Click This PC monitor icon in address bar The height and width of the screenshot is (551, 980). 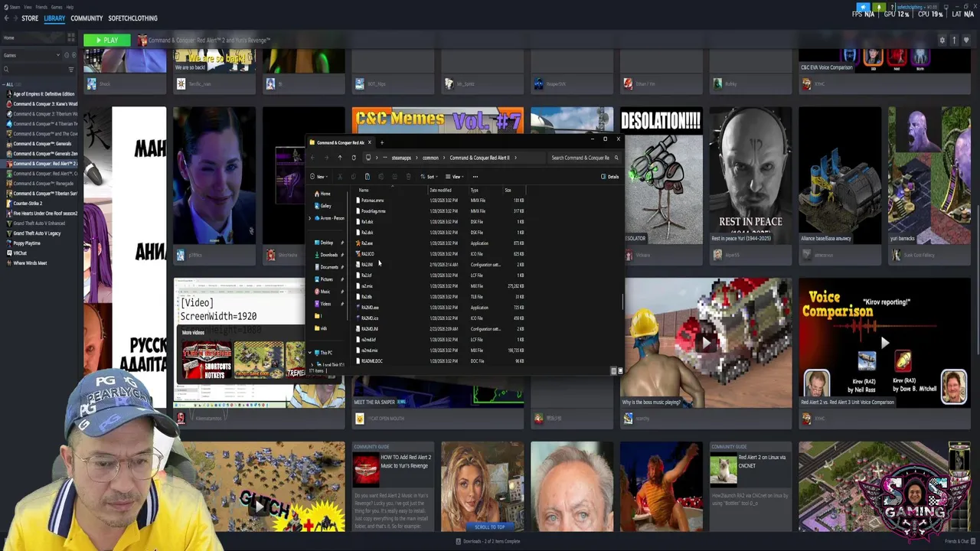[x=368, y=158]
